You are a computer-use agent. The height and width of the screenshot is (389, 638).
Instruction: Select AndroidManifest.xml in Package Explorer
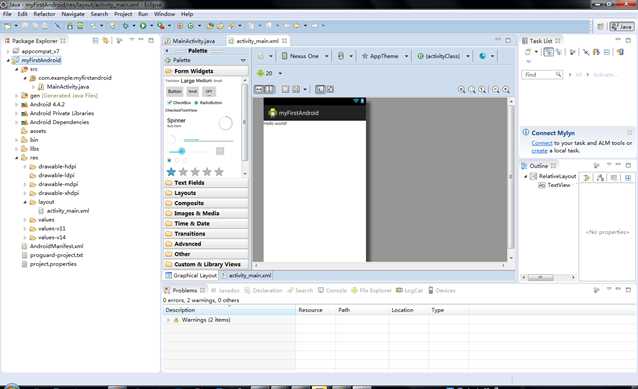click(x=57, y=246)
